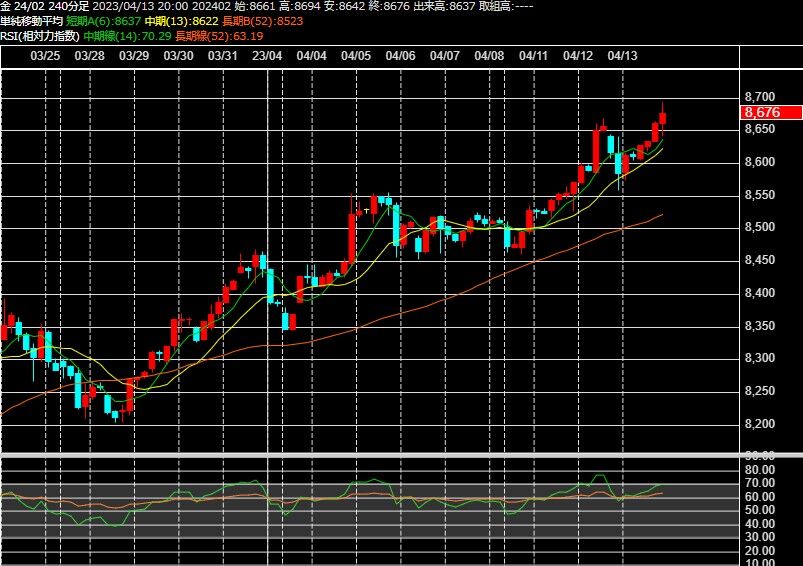Click the 04/04 date label
The image size is (803, 566).
[x=311, y=56]
